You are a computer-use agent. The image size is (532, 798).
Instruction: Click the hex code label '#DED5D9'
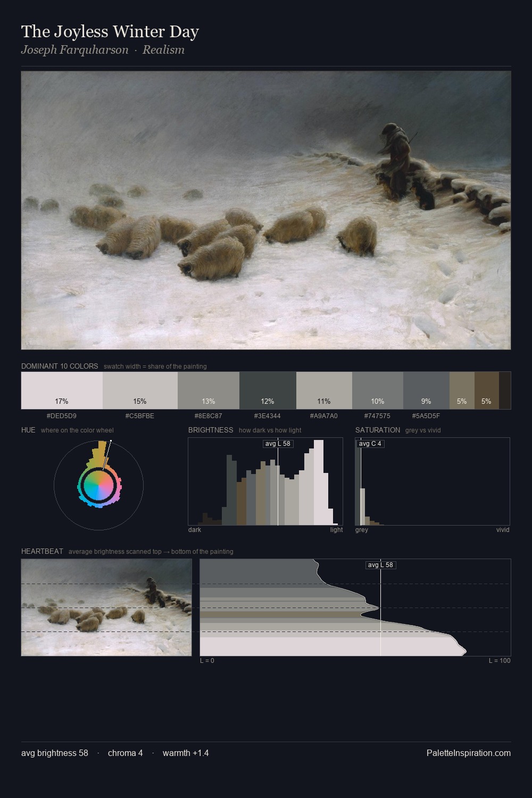tap(62, 416)
